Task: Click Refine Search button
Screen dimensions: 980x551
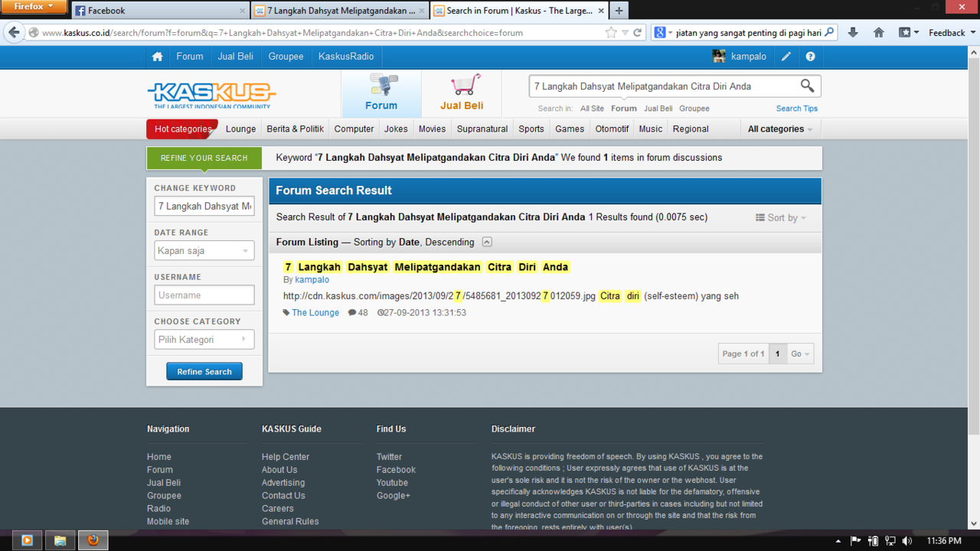Action: point(204,371)
